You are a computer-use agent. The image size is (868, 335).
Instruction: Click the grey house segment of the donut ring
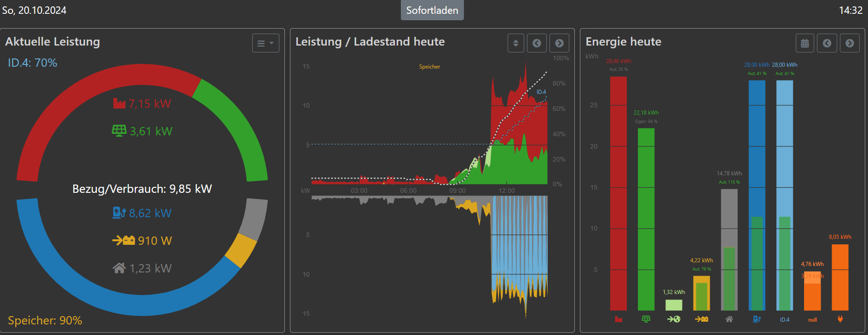(255, 219)
